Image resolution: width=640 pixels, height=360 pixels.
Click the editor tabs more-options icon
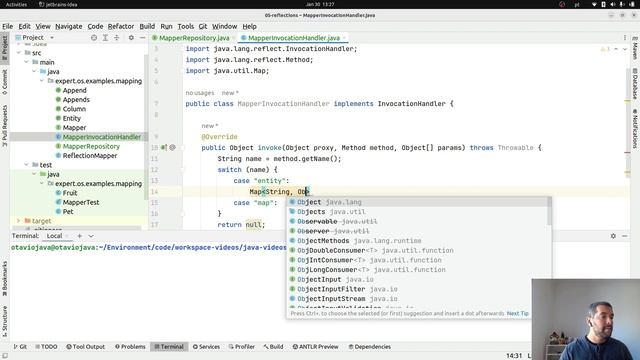(624, 38)
